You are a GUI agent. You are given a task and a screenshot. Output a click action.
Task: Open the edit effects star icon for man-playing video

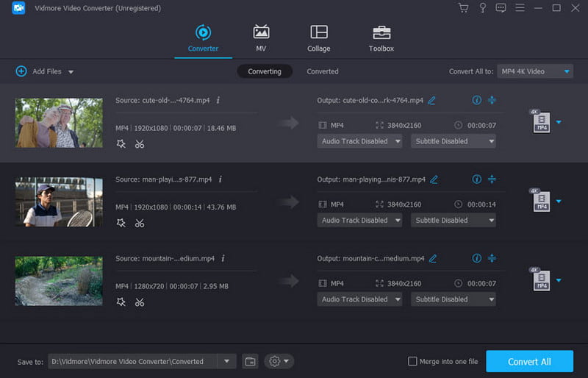coord(121,223)
